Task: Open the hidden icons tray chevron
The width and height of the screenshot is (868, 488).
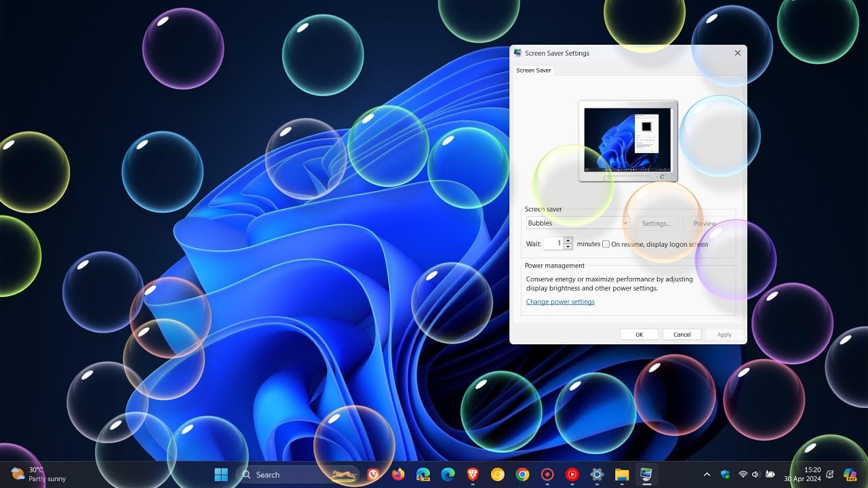Action: click(x=707, y=474)
